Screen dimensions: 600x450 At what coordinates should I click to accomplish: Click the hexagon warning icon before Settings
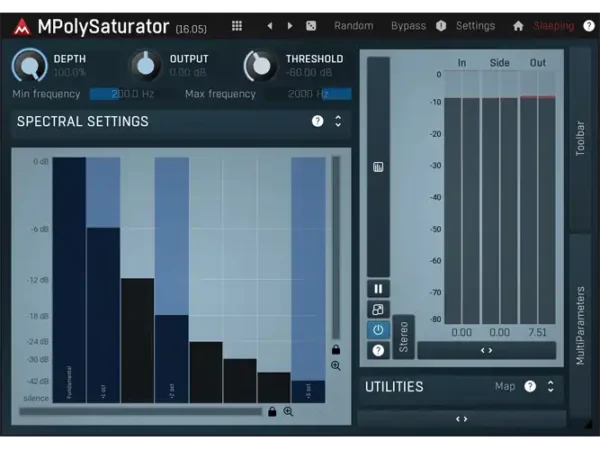pyautogui.click(x=441, y=26)
